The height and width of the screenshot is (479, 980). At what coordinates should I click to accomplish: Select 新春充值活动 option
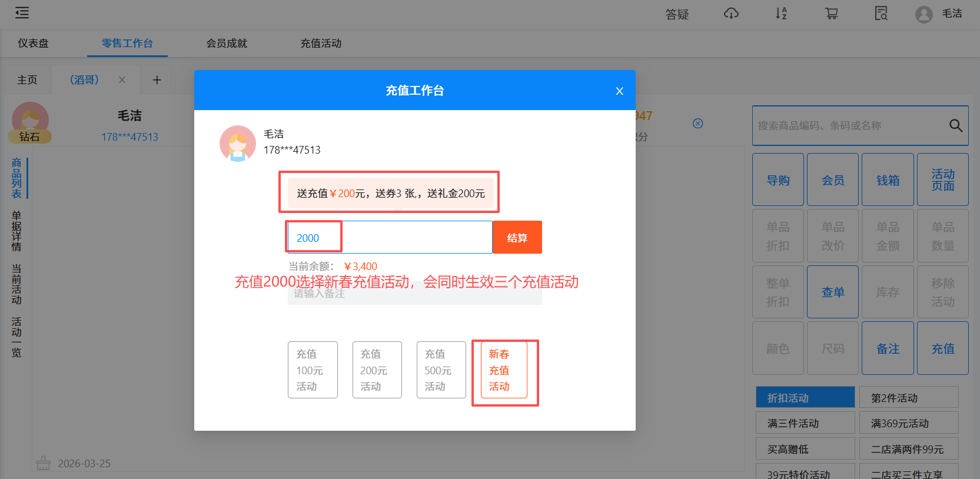point(504,370)
